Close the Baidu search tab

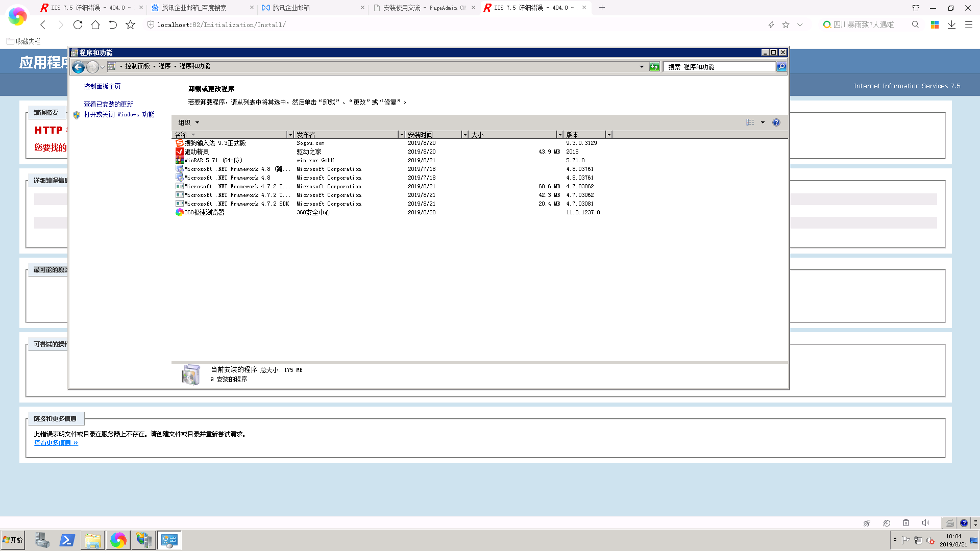click(252, 8)
